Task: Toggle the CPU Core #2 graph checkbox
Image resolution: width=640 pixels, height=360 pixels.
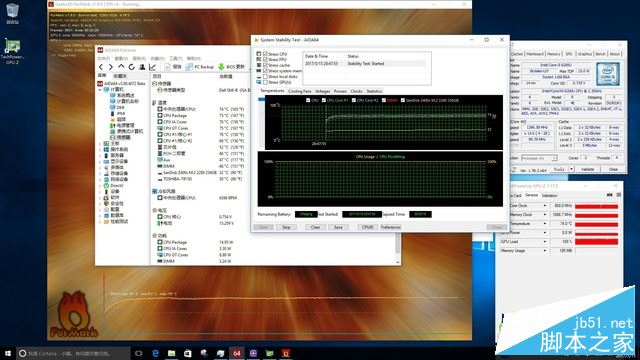Action: [354, 100]
